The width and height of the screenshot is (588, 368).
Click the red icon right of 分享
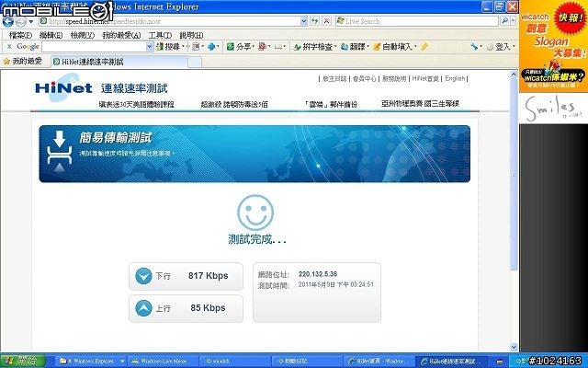(x=262, y=47)
